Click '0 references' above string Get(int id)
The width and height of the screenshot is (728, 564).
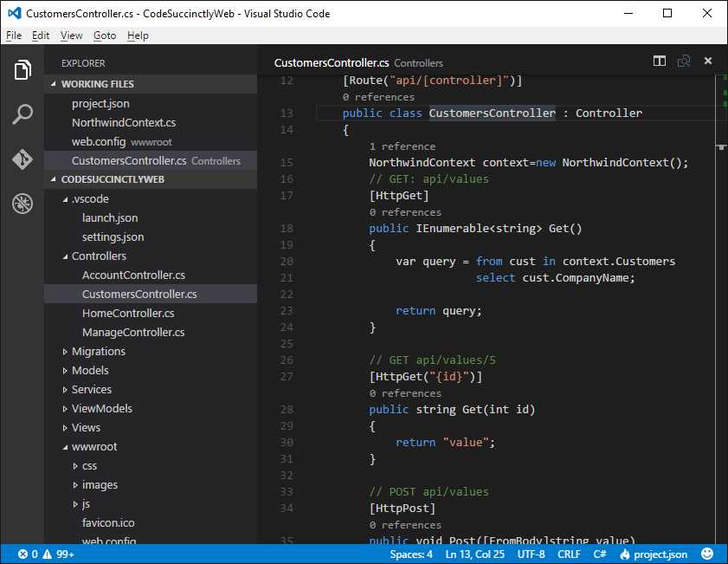coord(405,393)
